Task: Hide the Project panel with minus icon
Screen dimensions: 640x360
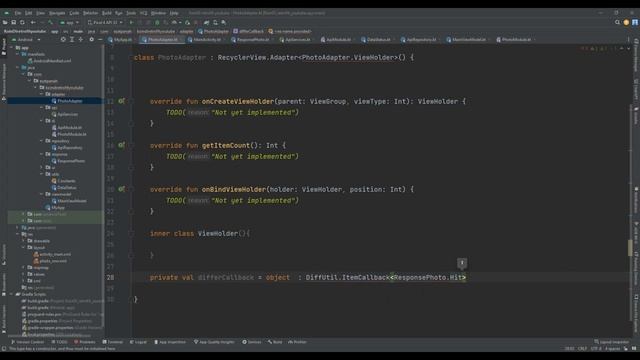Action: (x=100, y=40)
